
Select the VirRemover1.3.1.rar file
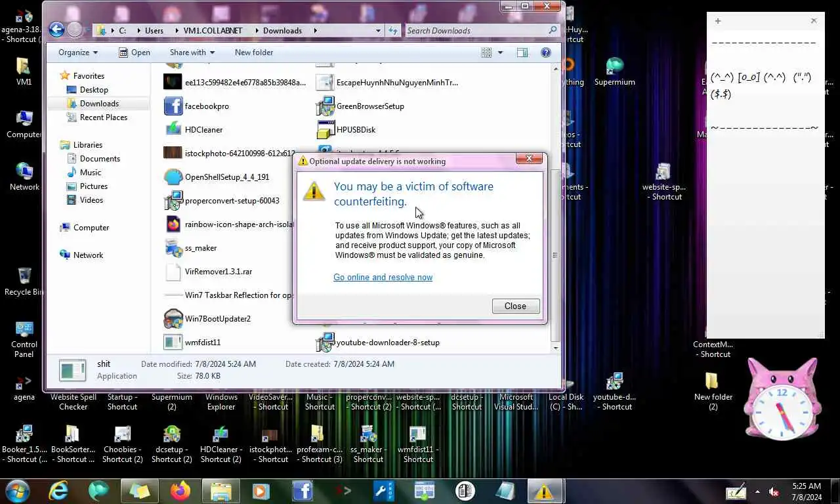point(209,272)
